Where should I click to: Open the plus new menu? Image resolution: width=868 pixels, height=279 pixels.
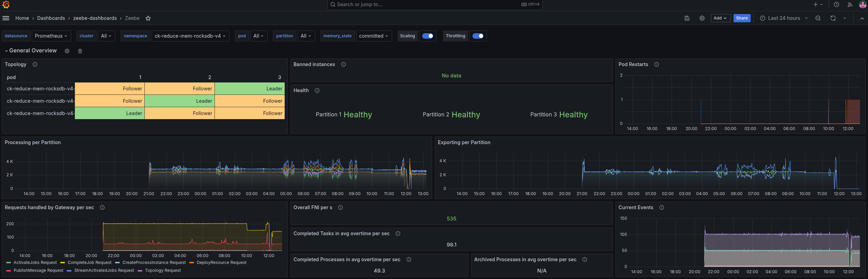tap(818, 4)
